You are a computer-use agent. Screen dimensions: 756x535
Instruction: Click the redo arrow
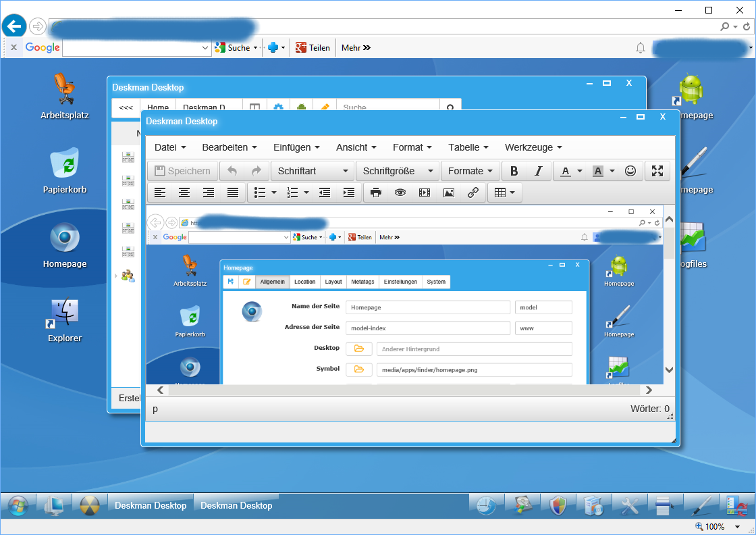pos(256,171)
